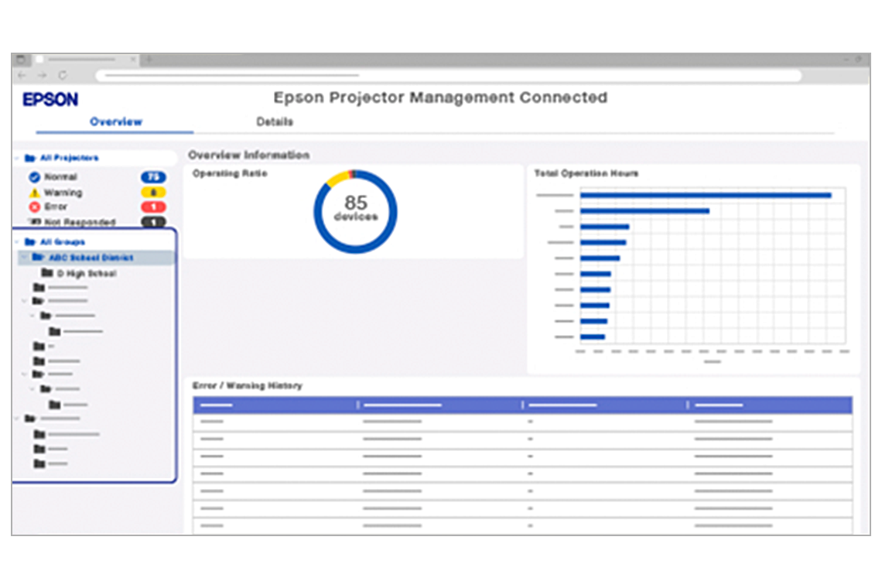The height and width of the screenshot is (588, 882).
Task: Collapse the All Projectors tree arrow
Action: pos(18,158)
